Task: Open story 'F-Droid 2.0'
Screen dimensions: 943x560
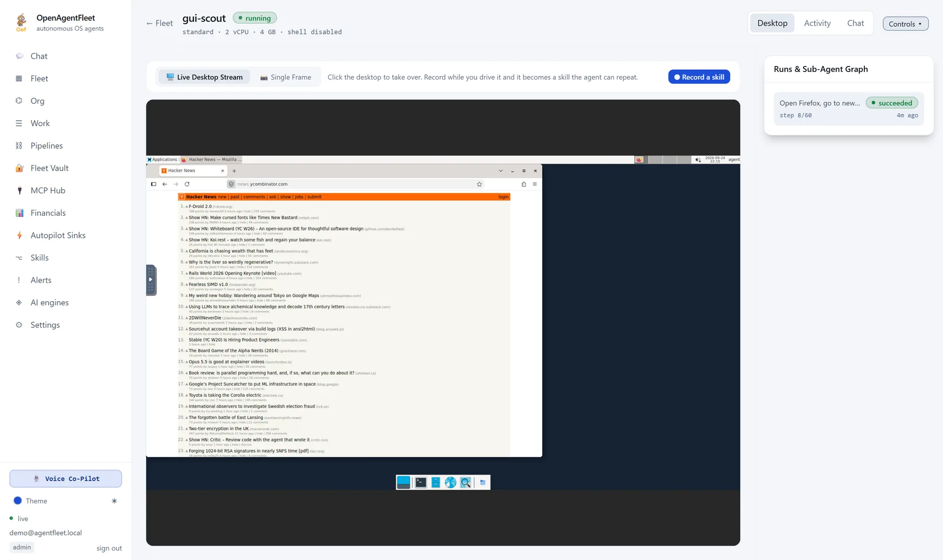Action: [x=200, y=206]
